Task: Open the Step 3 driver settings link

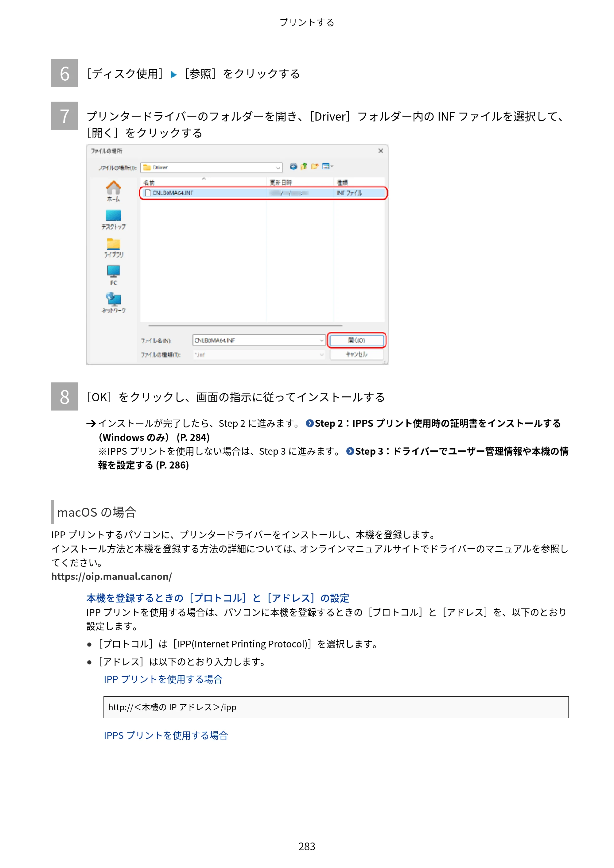Action: click(x=457, y=451)
